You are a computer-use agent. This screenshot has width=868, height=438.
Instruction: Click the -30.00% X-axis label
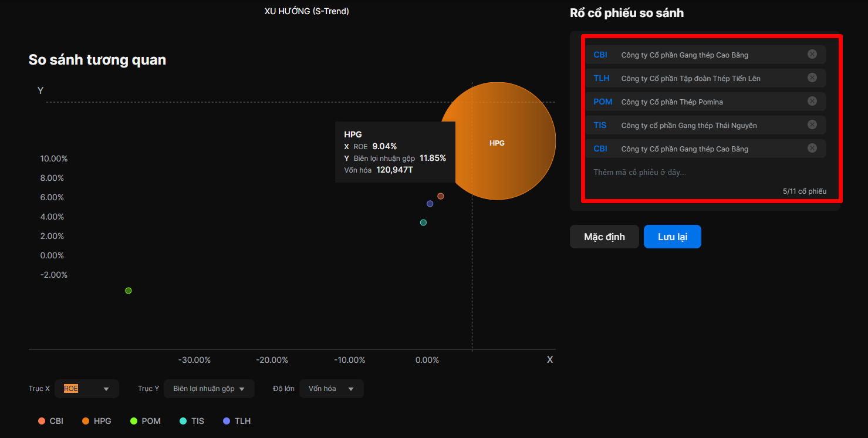pyautogui.click(x=194, y=360)
